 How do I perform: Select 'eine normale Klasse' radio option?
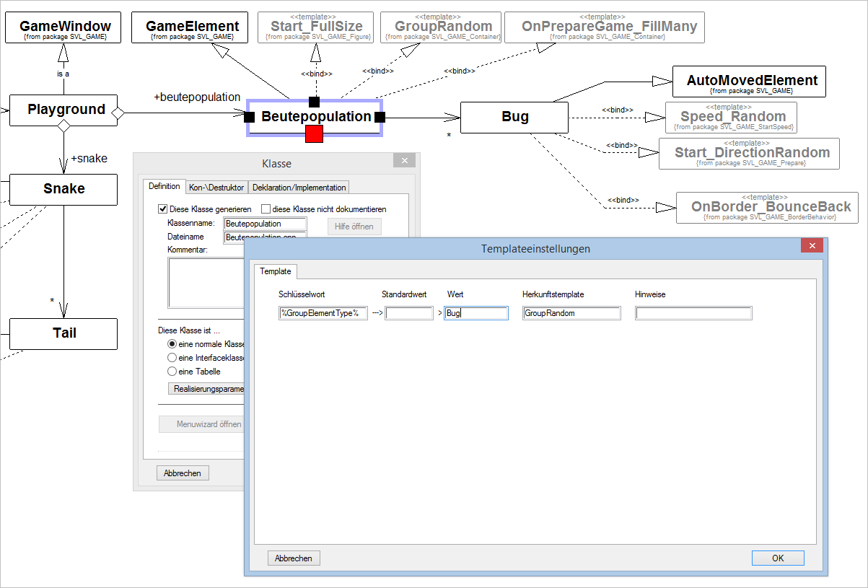click(x=172, y=345)
